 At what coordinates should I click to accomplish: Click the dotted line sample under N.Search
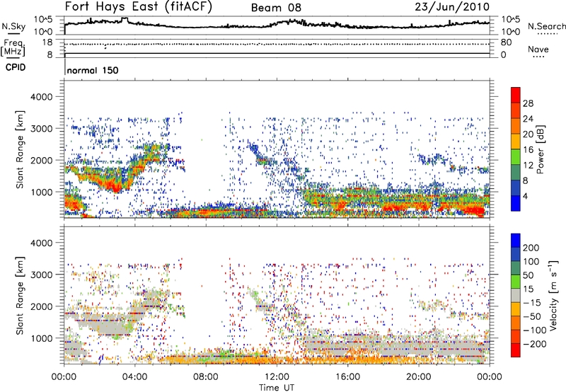coord(547,34)
